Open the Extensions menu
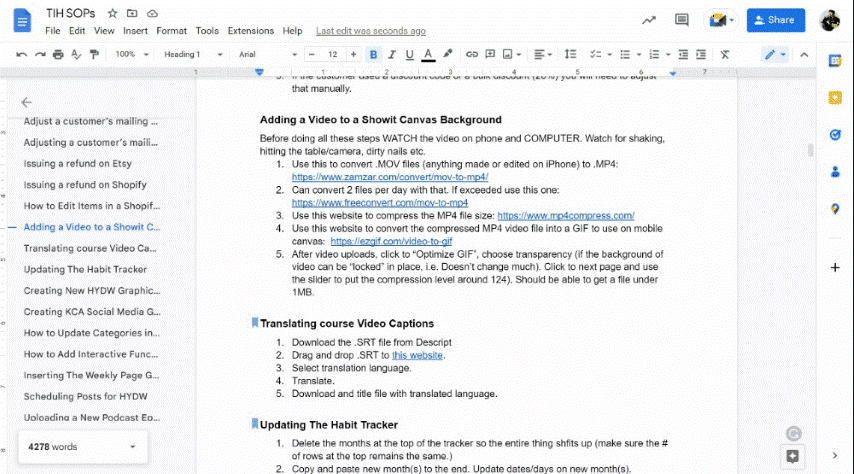The width and height of the screenshot is (854, 474). pos(250,31)
